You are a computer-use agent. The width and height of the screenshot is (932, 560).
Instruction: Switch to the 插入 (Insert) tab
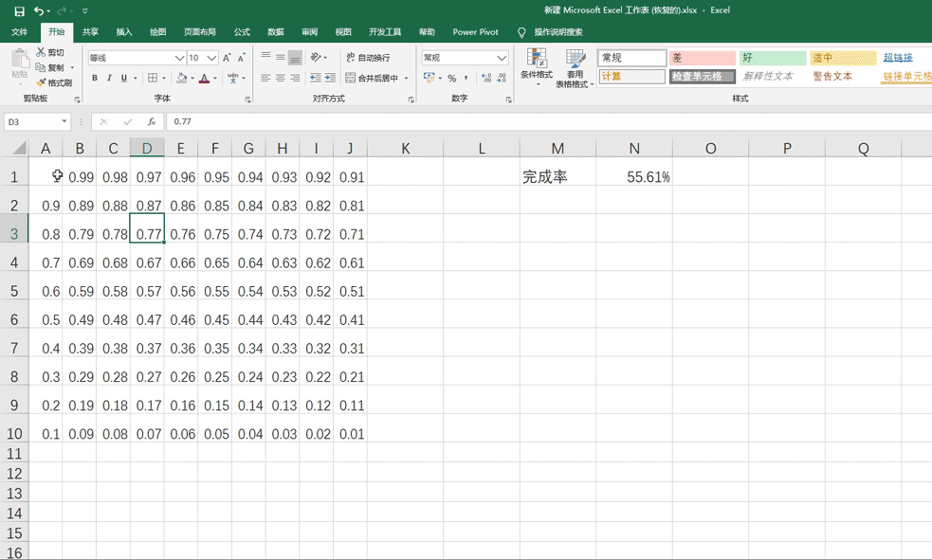coord(124,32)
